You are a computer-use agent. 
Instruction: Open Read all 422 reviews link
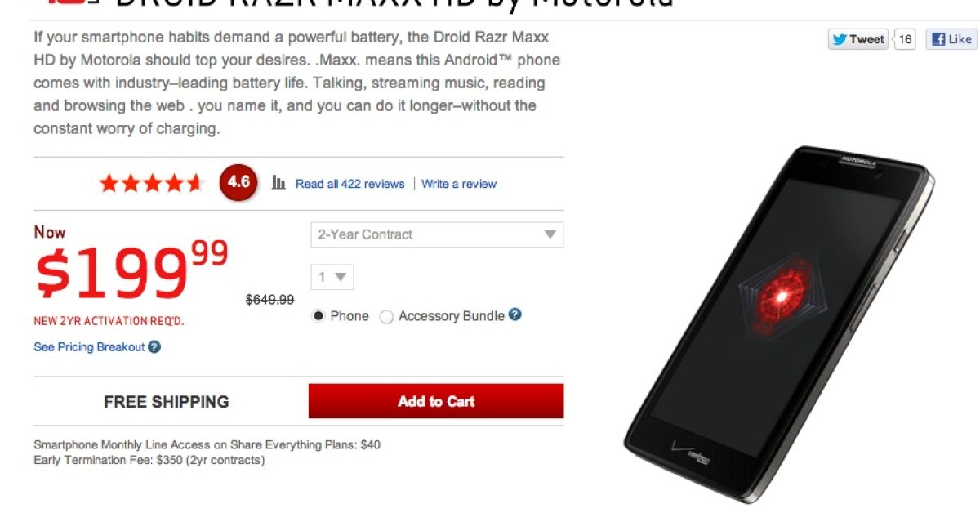pos(350,184)
